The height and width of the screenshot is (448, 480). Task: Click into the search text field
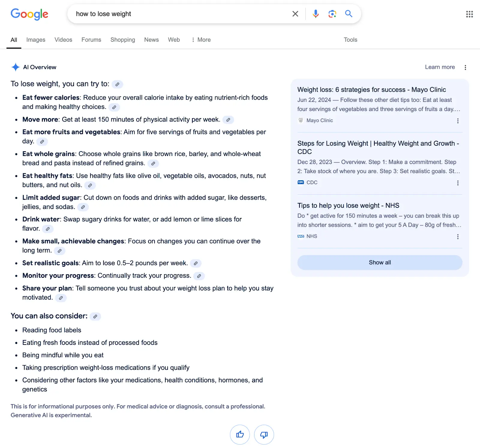(180, 14)
